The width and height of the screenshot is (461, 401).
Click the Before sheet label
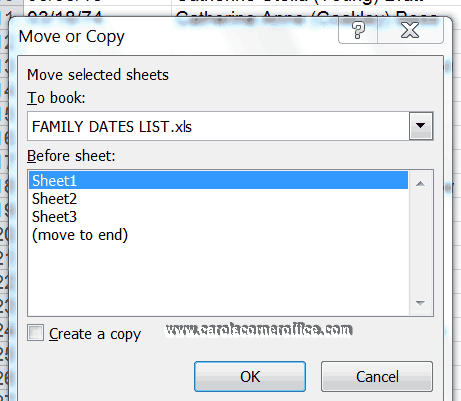pyautogui.click(x=71, y=156)
